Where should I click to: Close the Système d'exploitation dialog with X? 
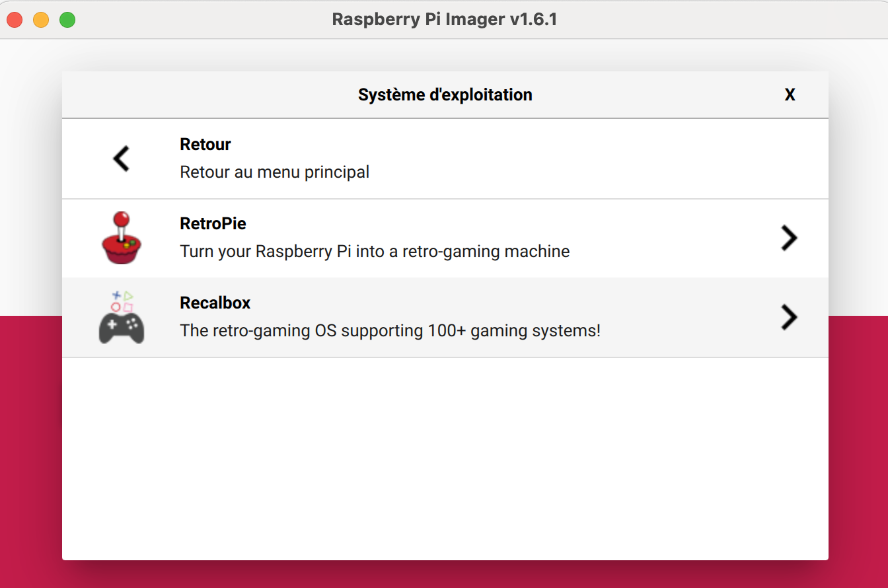[790, 95]
